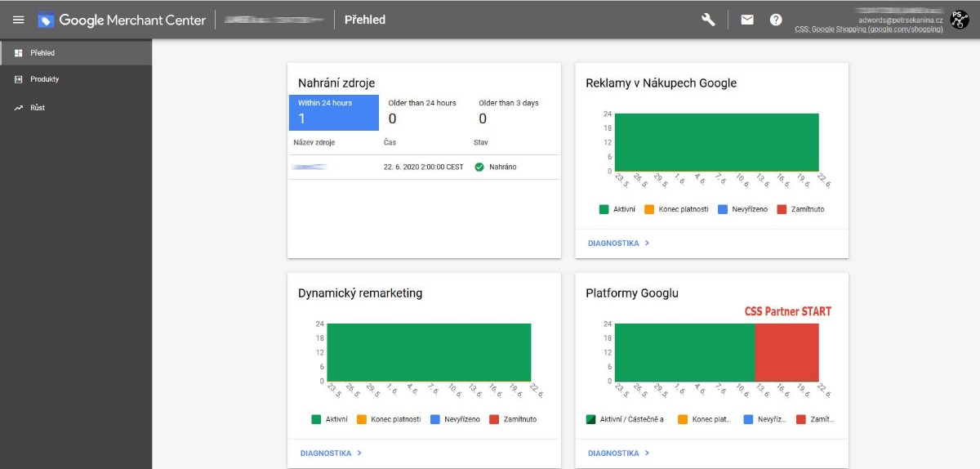Select the Older than 24 hours tab

pos(425,113)
